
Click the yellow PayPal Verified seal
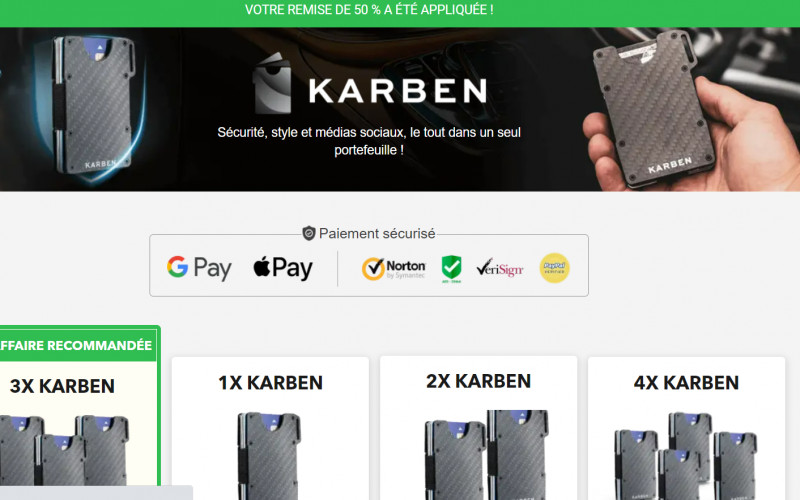coord(554,268)
